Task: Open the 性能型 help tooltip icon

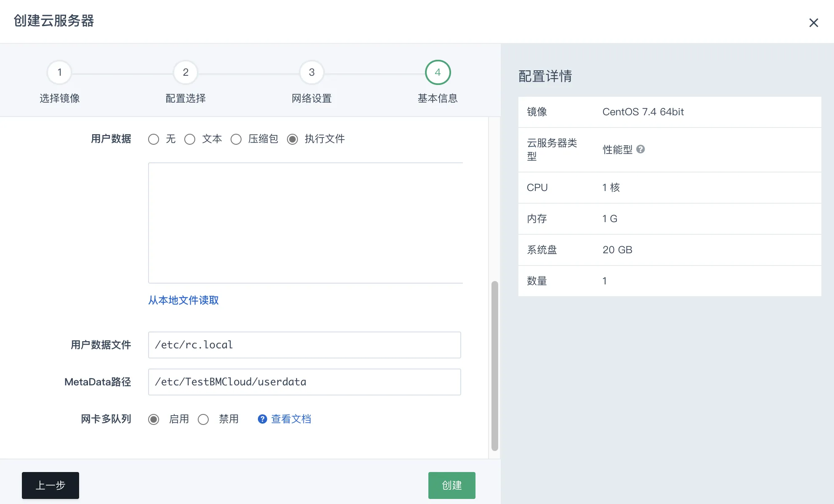Action: coord(641,149)
